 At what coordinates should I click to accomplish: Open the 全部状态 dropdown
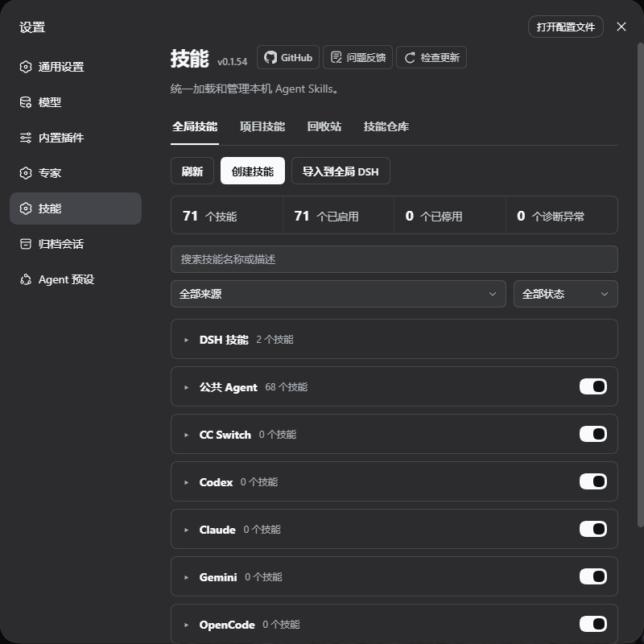point(566,294)
